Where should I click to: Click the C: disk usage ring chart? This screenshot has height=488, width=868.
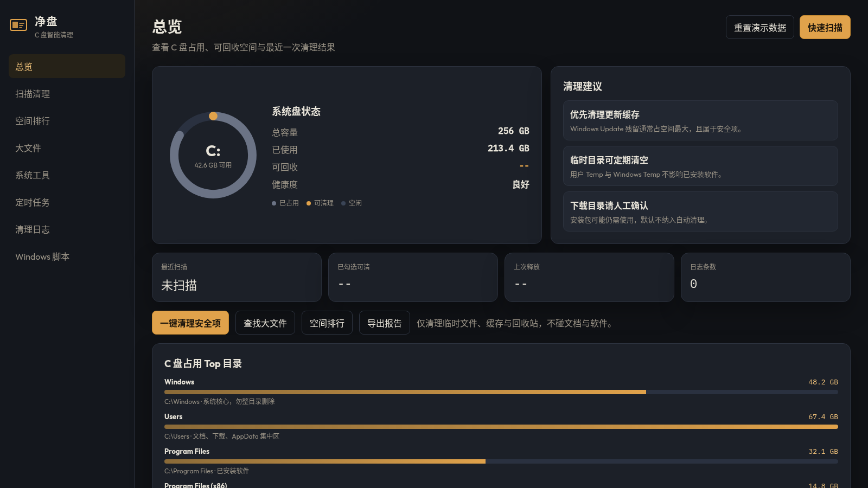213,155
